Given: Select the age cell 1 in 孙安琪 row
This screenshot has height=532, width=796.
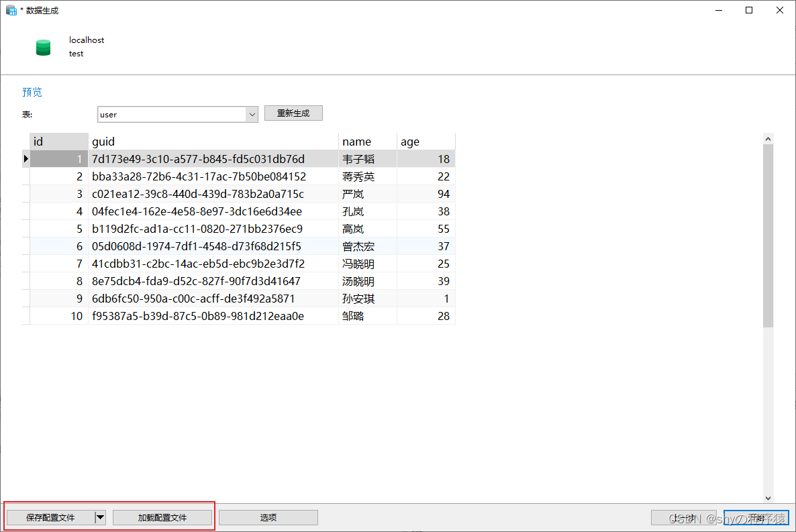Looking at the screenshot, I should click(426, 299).
